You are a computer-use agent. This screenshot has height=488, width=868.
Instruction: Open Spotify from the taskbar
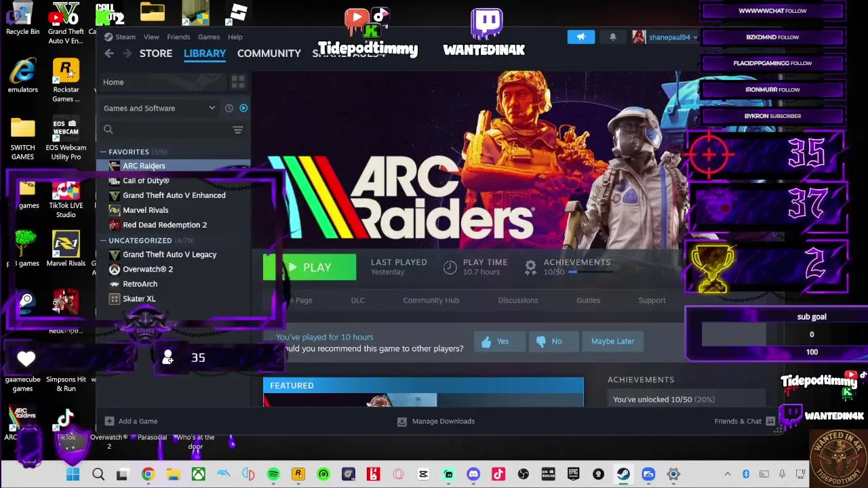[x=273, y=474]
